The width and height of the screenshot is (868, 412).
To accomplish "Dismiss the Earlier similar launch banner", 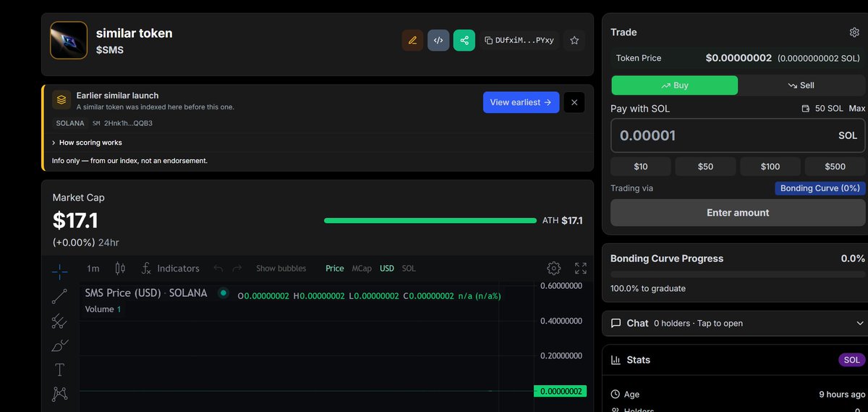I will 574,102.
